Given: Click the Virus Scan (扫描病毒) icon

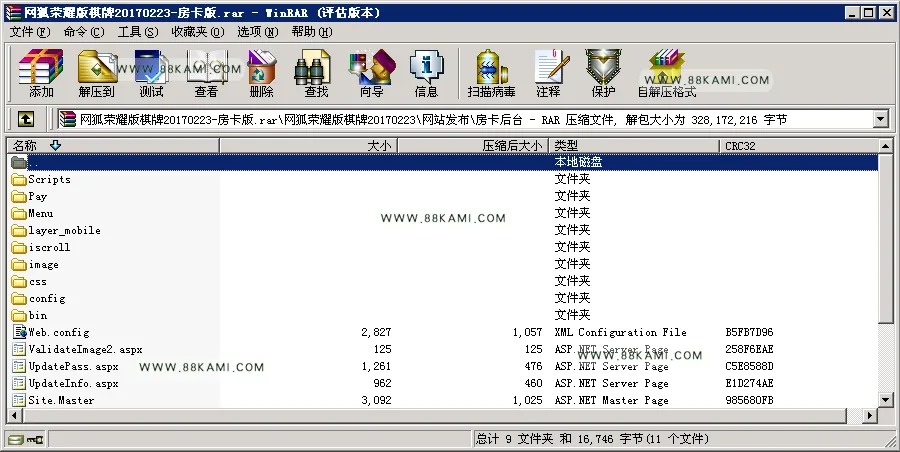Looking at the screenshot, I should click(x=491, y=73).
